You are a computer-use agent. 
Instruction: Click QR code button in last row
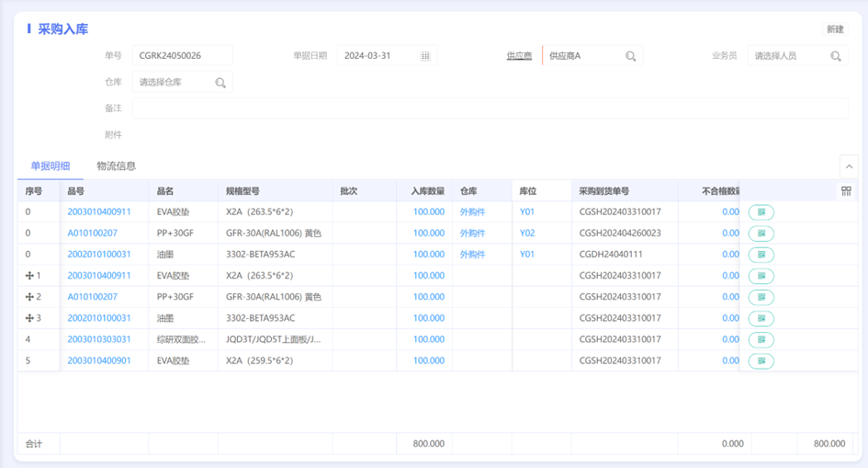pyautogui.click(x=761, y=360)
